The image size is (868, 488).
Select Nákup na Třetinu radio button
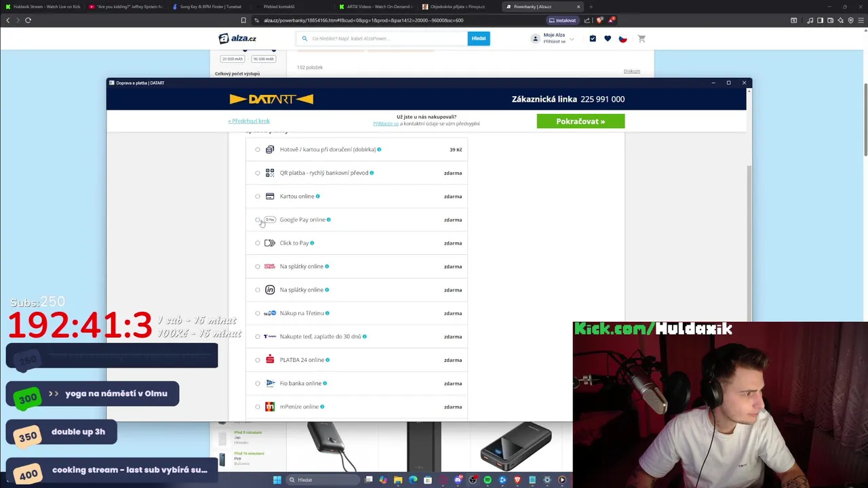click(258, 313)
